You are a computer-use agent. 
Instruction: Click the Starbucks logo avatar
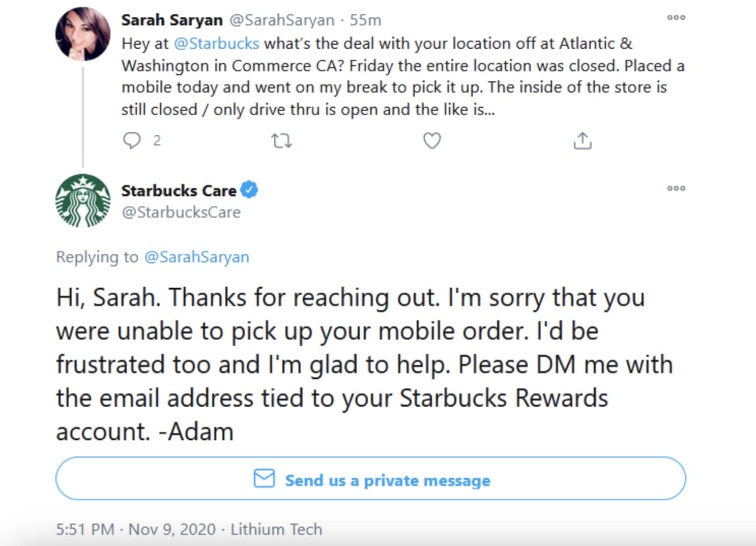[x=83, y=200]
